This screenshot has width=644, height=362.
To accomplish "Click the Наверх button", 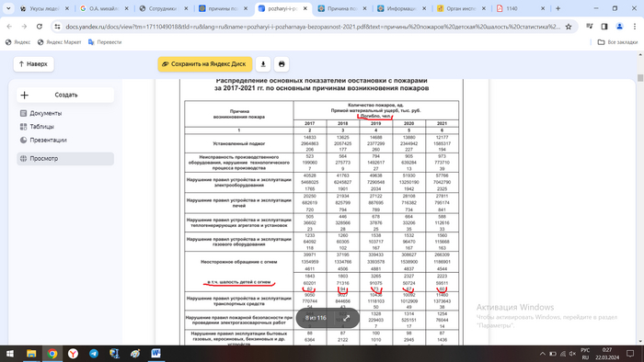I will (34, 64).
